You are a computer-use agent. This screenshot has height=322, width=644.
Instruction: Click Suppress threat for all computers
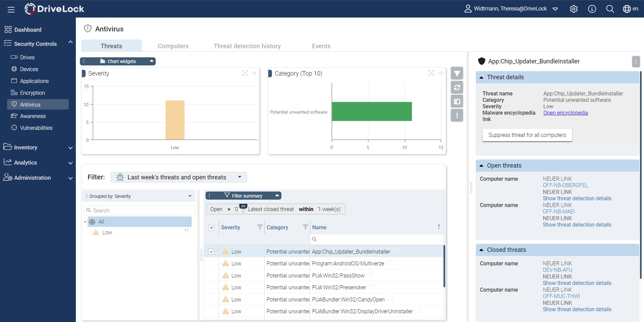[x=527, y=135]
